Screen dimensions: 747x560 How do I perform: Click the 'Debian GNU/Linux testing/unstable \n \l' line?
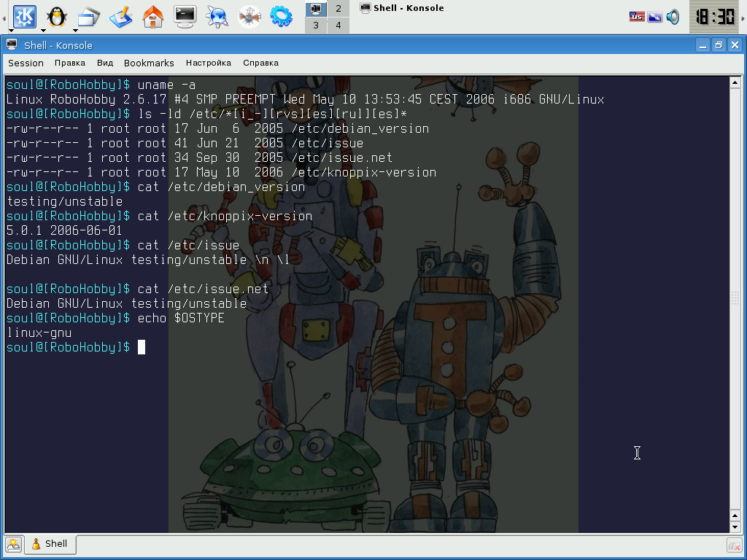point(147,260)
